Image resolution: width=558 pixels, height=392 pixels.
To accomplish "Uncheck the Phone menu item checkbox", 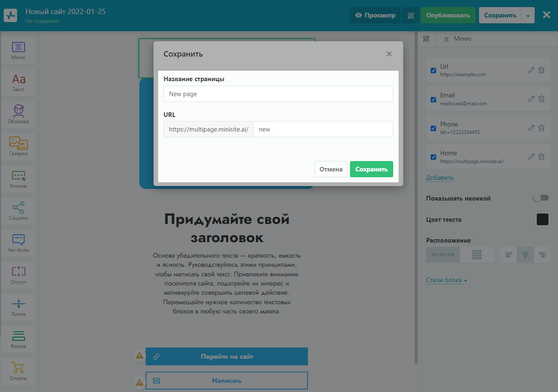I will coord(433,128).
